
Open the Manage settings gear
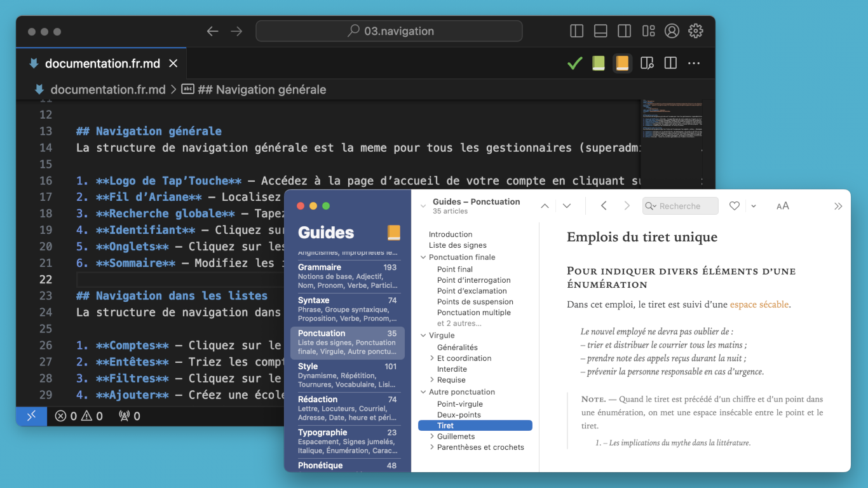696,30
